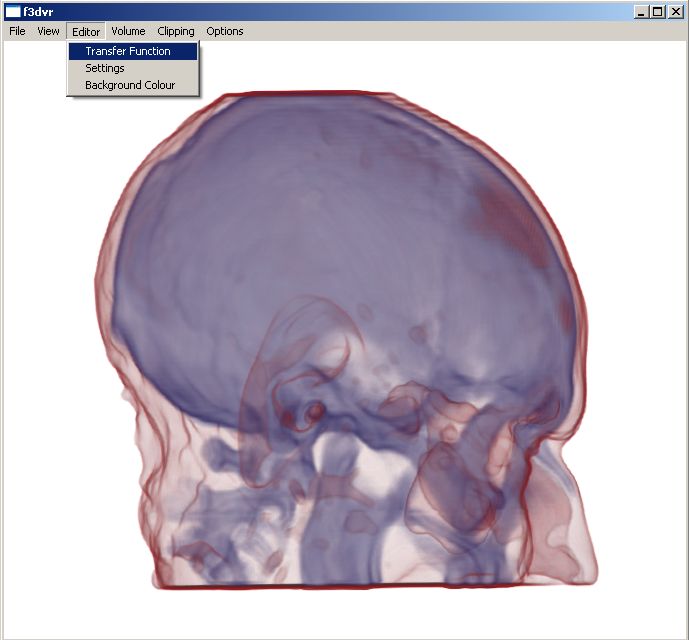Viewport: 689px width, 640px height.
Task: Click the f3dvr window icon
Action: [x=13, y=12]
